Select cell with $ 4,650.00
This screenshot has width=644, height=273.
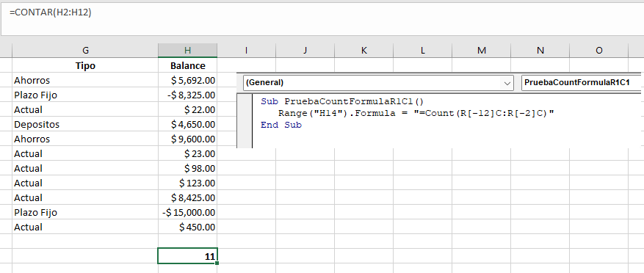click(x=188, y=124)
